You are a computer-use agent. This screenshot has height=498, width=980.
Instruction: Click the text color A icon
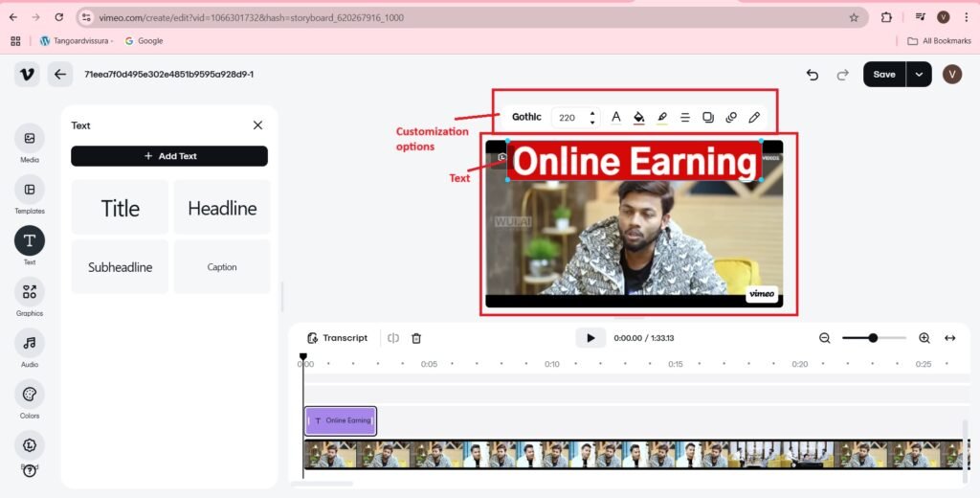tap(615, 117)
